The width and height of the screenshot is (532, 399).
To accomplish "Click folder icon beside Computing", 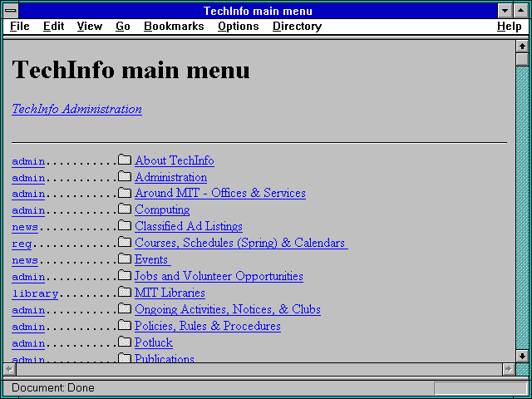I will (125, 209).
